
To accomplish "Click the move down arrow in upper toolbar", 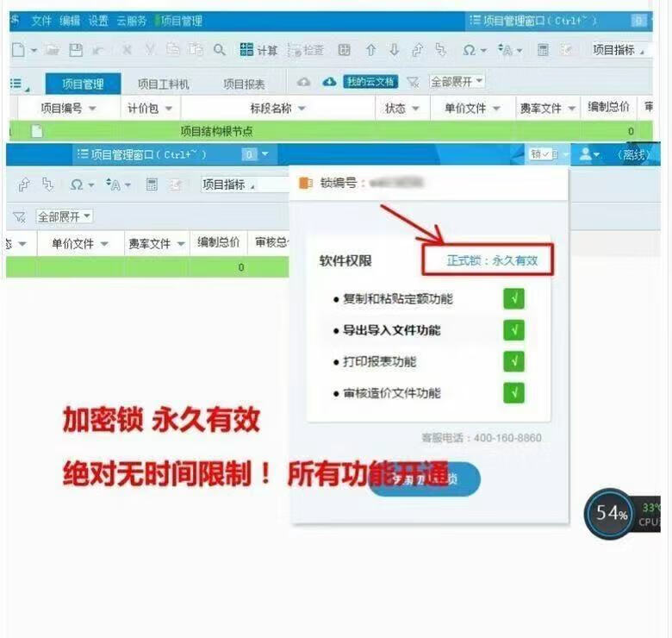I will (x=394, y=50).
